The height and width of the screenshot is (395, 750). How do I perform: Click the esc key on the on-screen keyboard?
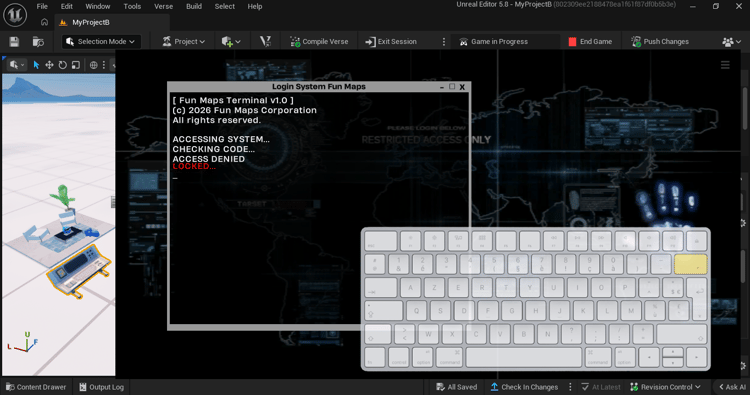(380, 241)
